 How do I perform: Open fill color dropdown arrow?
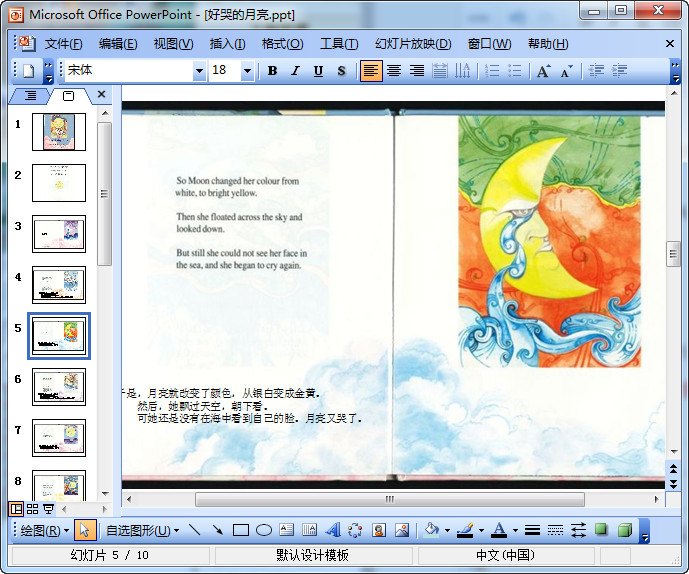(447, 530)
